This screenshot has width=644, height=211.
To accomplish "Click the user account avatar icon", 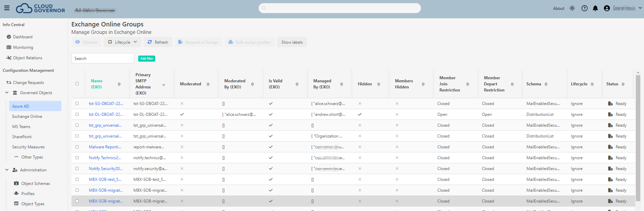I will coord(607,8).
